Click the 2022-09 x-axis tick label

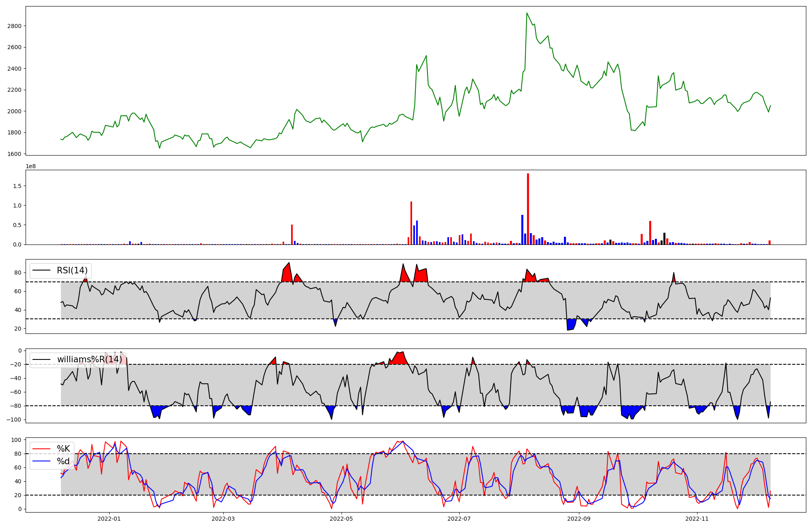point(579,519)
